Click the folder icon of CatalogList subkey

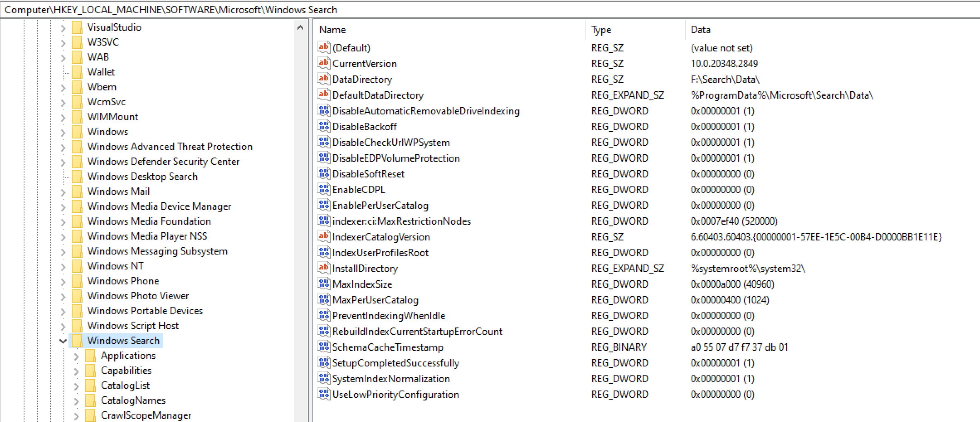90,385
